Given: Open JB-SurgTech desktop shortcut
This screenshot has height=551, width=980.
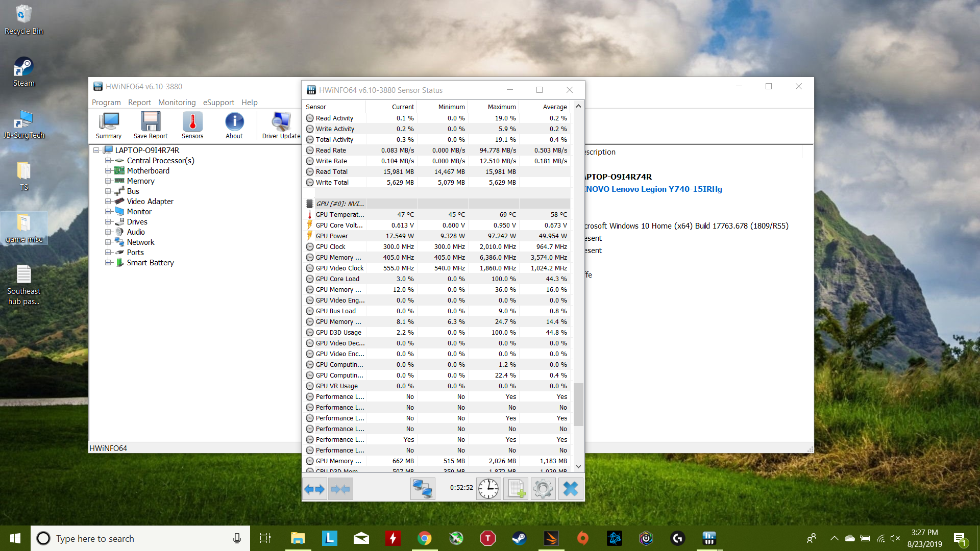Looking at the screenshot, I should [23, 124].
